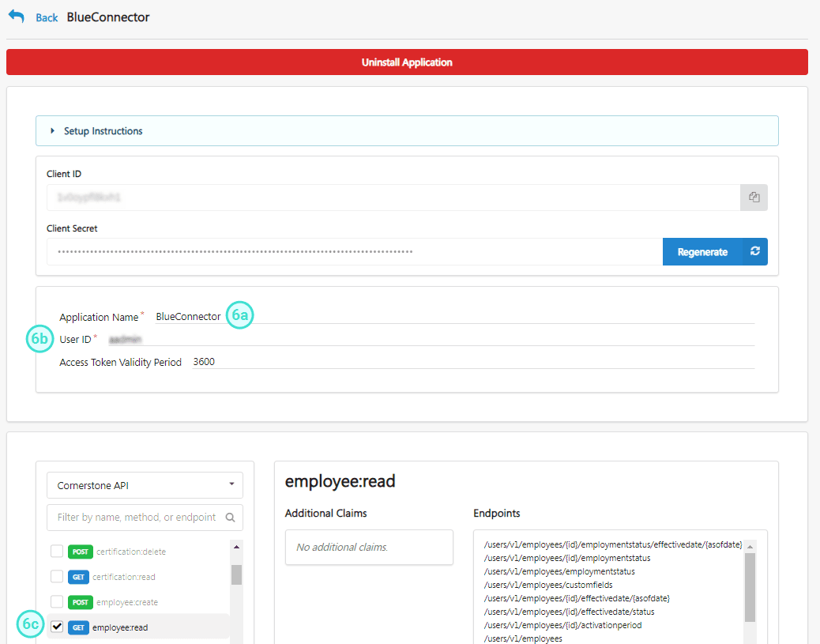The width and height of the screenshot is (820, 644).
Task: Click the /users/v1/employees/customfields endpoint
Action: pos(548,585)
